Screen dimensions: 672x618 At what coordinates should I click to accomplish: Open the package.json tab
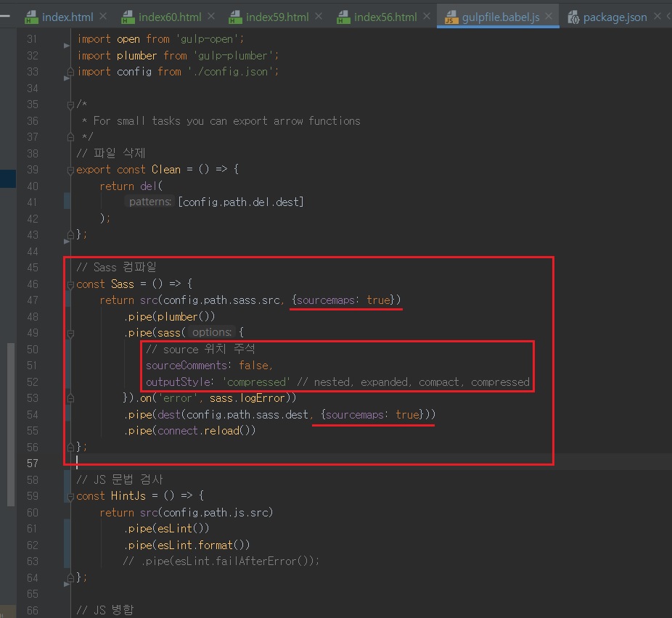click(614, 17)
